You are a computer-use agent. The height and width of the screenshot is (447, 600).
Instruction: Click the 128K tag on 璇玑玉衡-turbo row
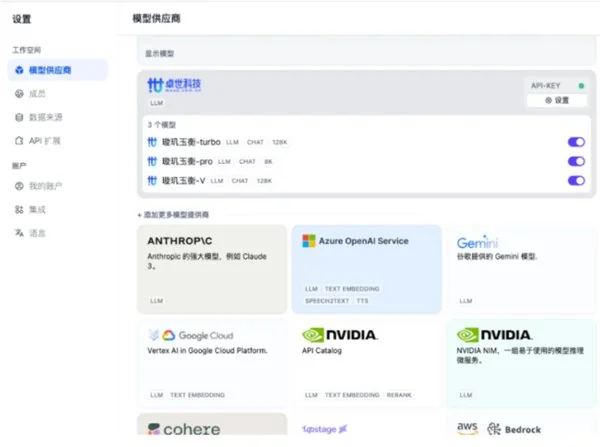(x=280, y=142)
